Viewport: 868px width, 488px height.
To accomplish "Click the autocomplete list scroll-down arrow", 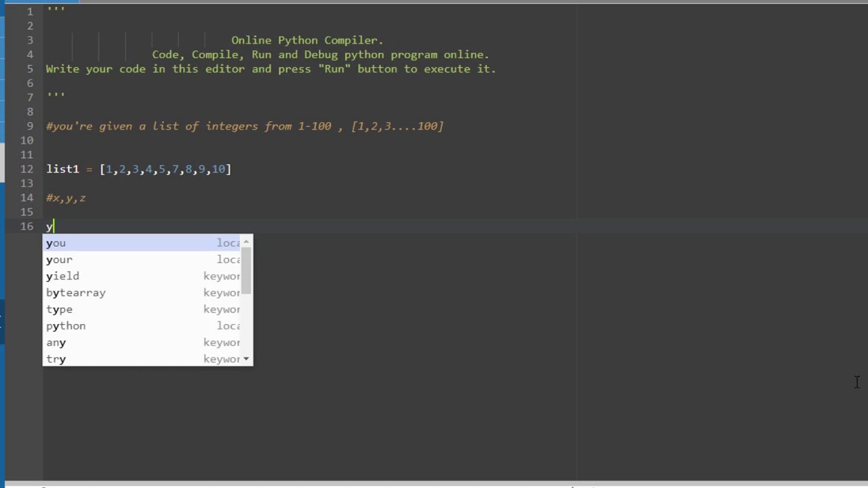I will point(246,359).
